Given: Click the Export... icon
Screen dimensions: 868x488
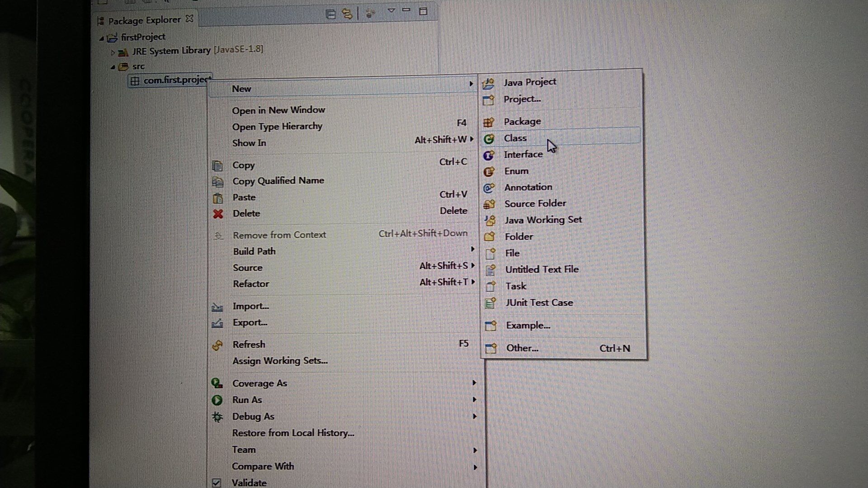Looking at the screenshot, I should 217,323.
